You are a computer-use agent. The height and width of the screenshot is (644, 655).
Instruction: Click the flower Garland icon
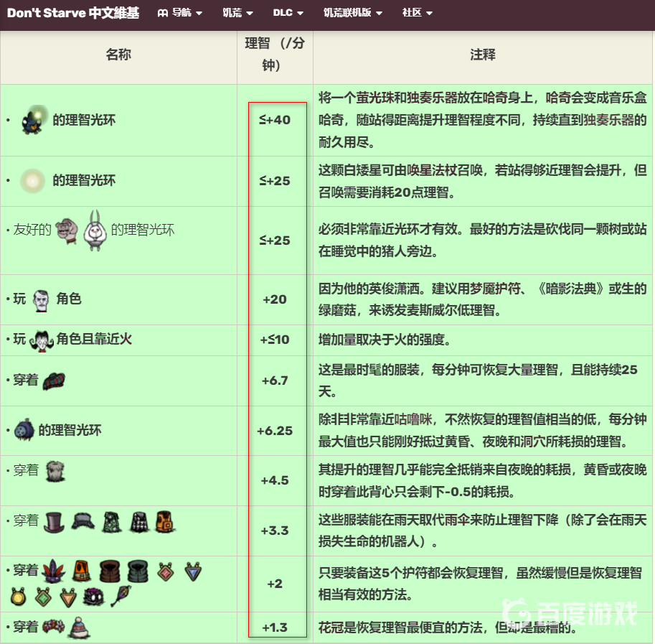54,627
